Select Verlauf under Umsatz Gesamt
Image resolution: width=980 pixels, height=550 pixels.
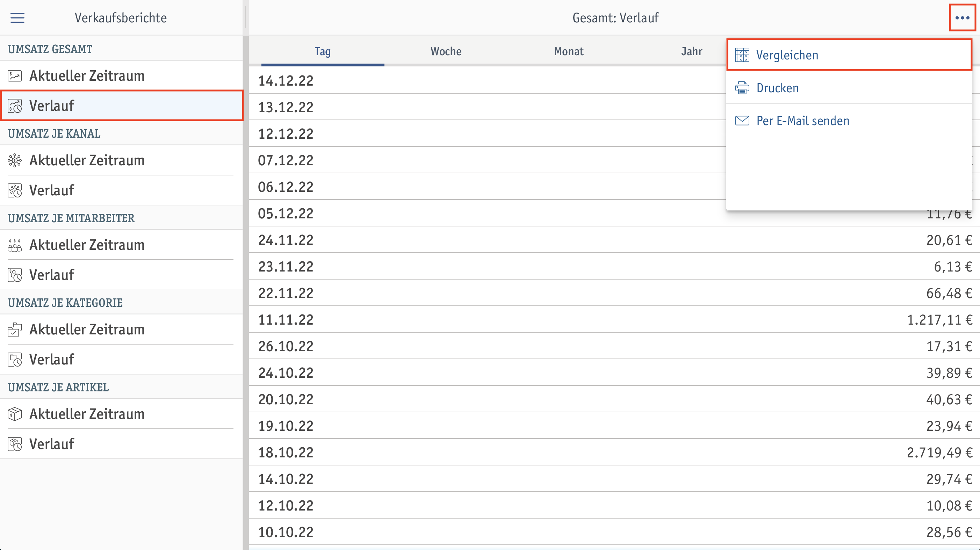[x=121, y=106]
